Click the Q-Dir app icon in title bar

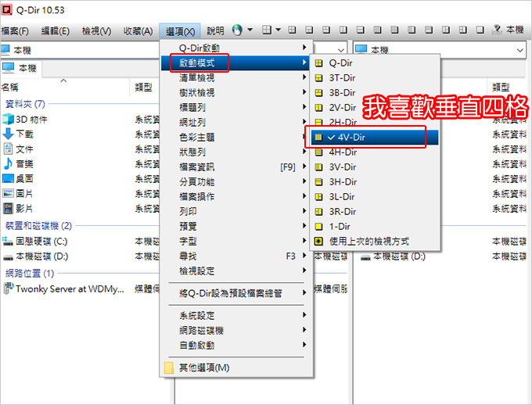pos(7,9)
